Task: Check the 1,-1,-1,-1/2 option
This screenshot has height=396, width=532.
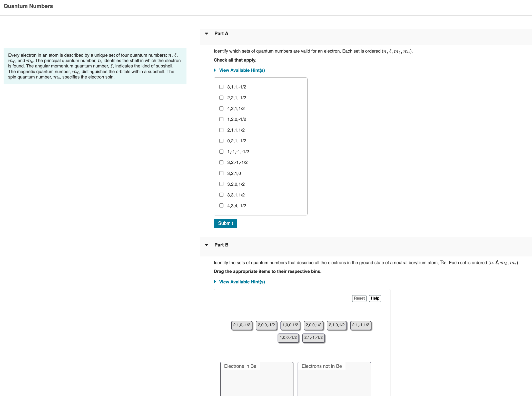Action: [x=221, y=152]
